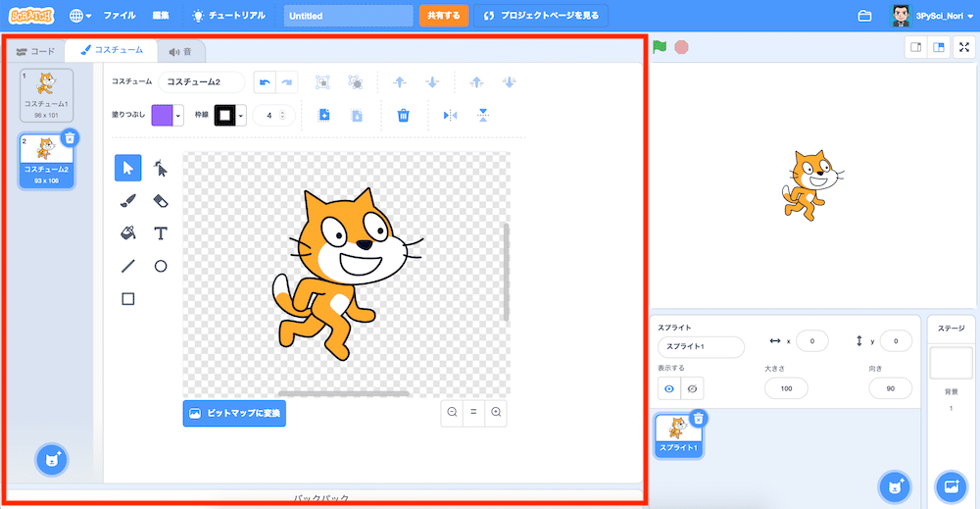
Task: Open the outline color dropdown arrow
Action: pyautogui.click(x=241, y=116)
